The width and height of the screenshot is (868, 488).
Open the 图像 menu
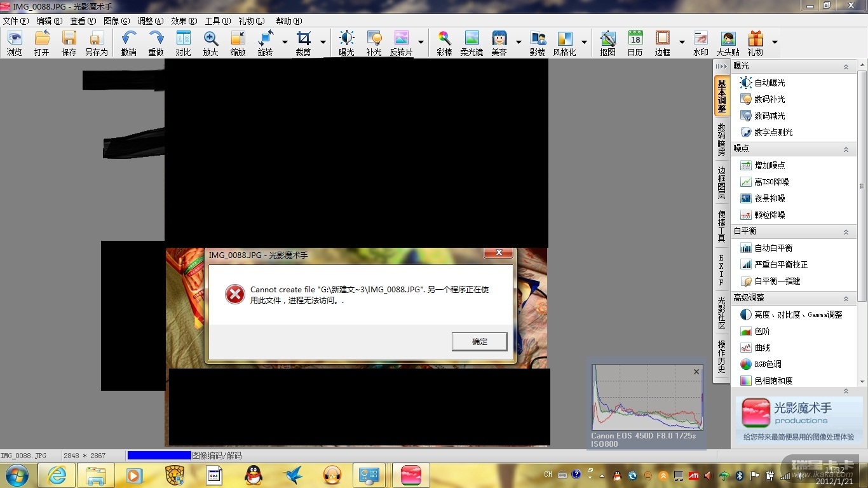[116, 21]
